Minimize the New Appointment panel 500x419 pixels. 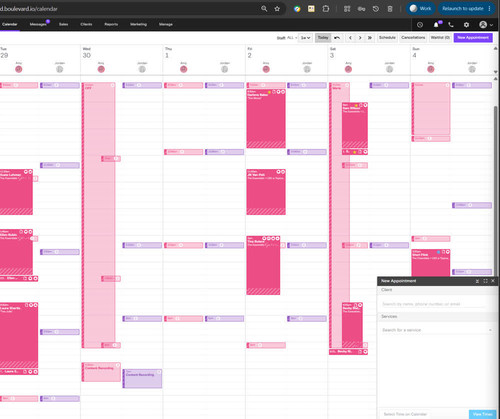477,281
